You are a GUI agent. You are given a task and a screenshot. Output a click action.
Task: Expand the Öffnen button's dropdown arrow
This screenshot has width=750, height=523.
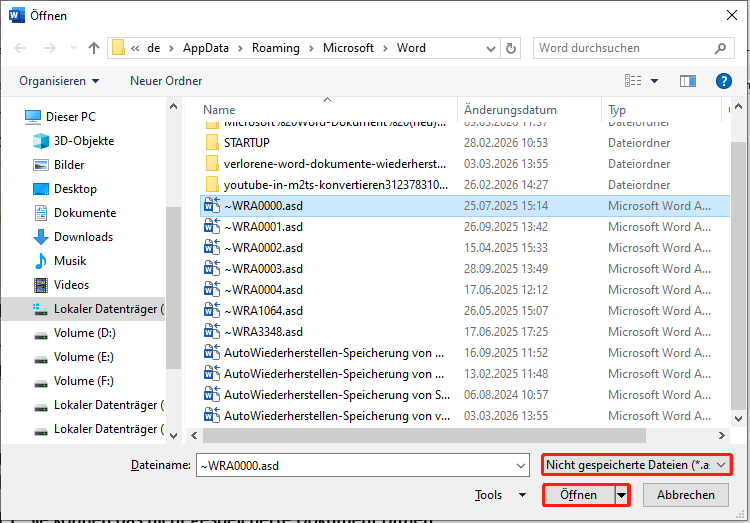[621, 495]
